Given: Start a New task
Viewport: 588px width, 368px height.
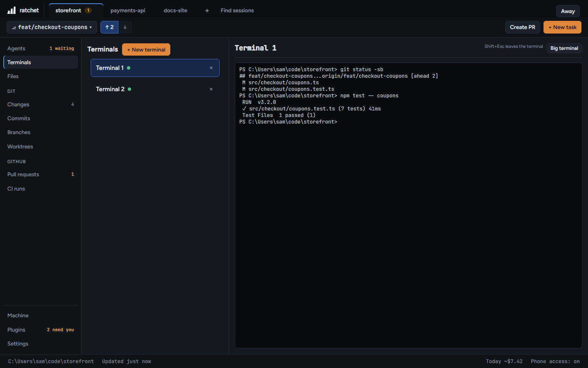Looking at the screenshot, I should pyautogui.click(x=562, y=27).
